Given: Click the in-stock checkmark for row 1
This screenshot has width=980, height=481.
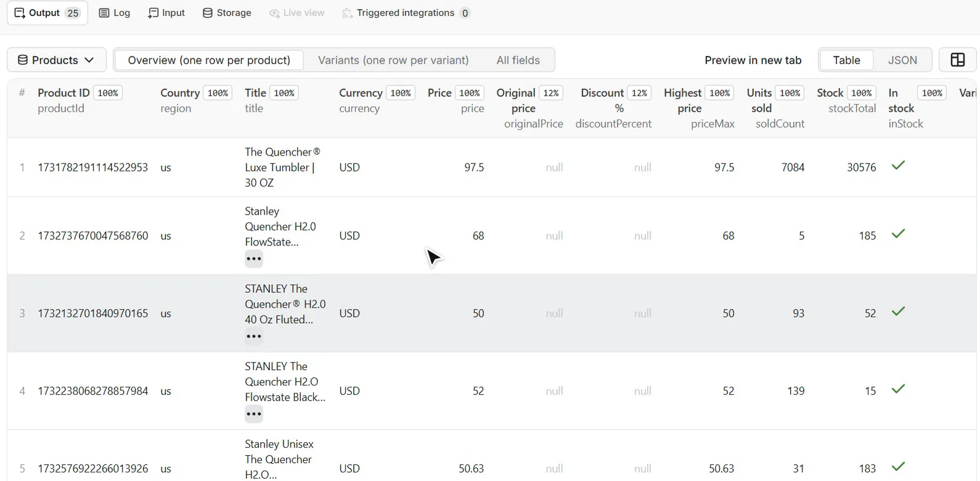Looking at the screenshot, I should 898,165.
